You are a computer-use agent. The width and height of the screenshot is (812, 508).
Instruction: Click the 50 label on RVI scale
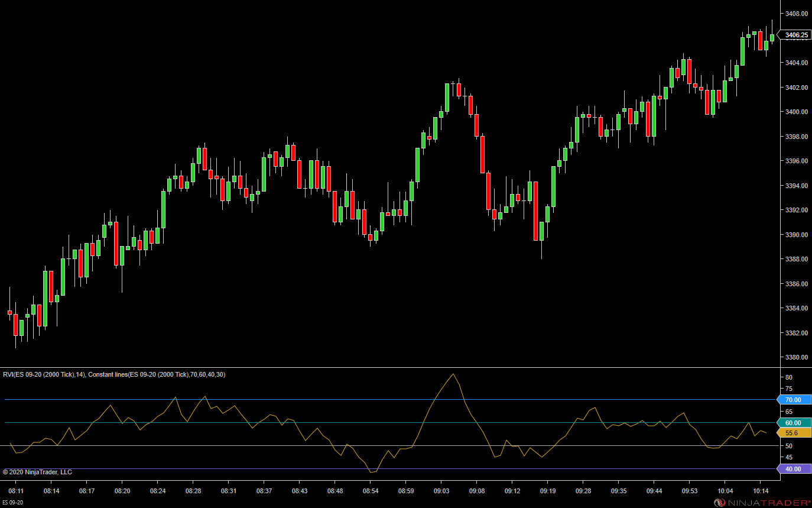pos(788,446)
